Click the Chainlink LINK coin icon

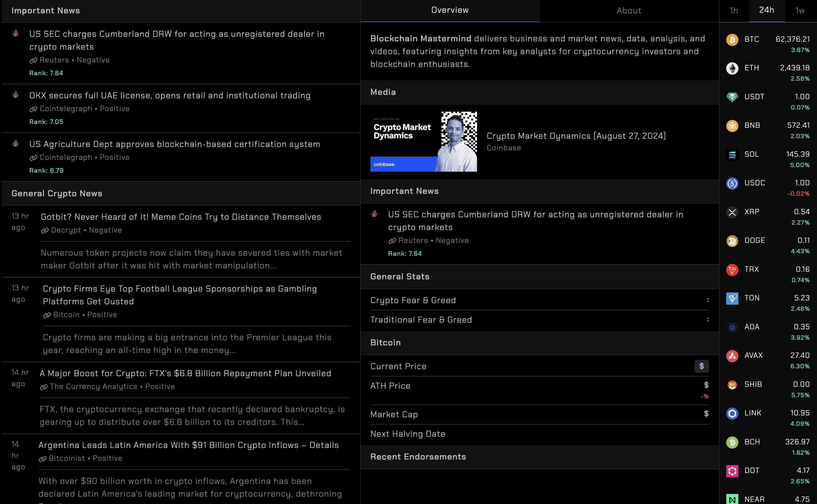(732, 413)
